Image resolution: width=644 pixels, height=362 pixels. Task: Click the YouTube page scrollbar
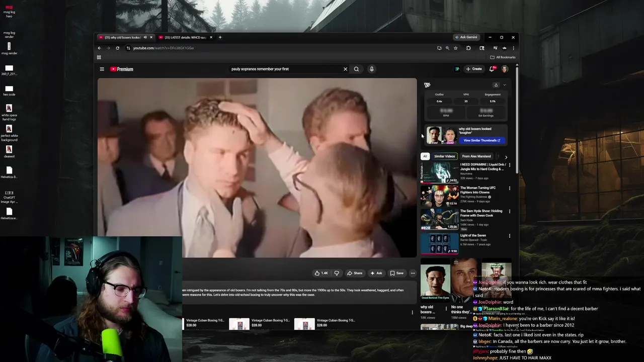[517, 120]
